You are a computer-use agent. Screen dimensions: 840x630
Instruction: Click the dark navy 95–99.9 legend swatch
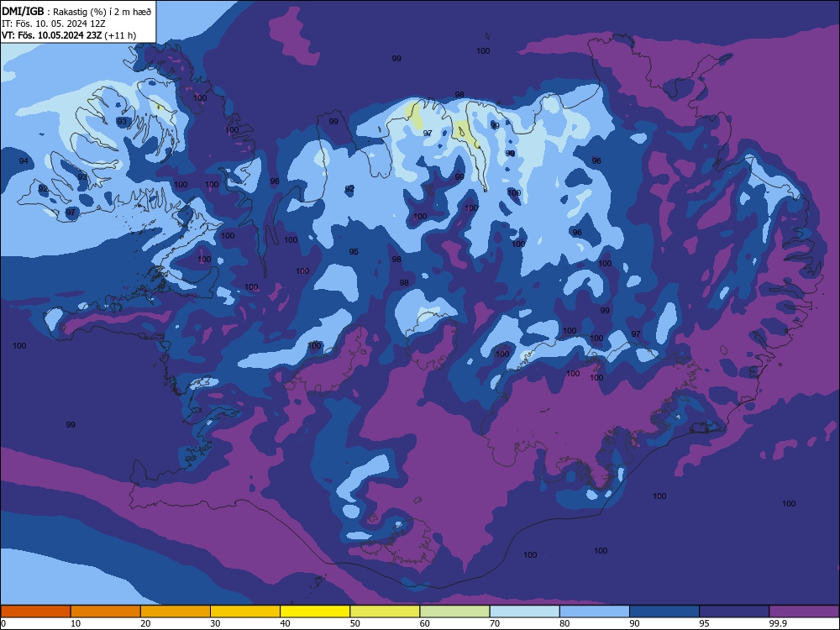pos(734,612)
